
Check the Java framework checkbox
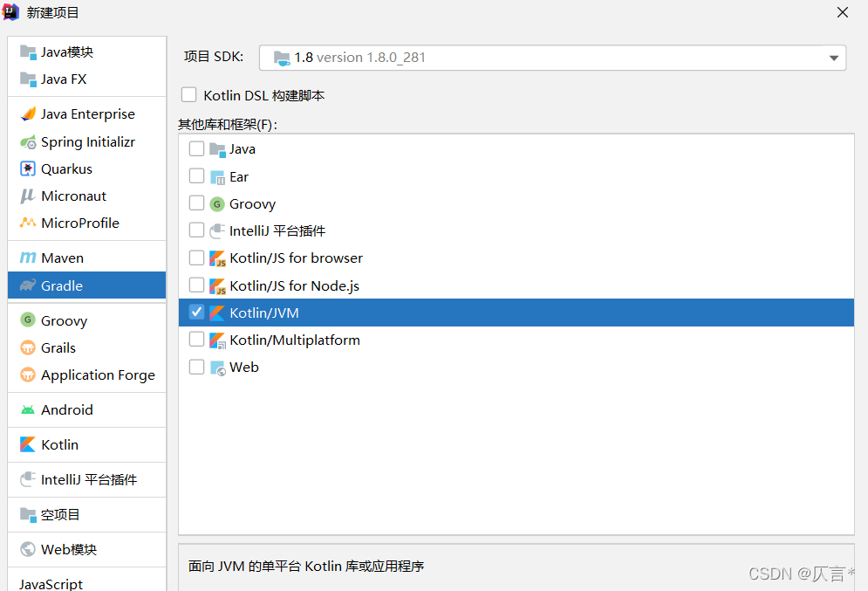point(196,148)
